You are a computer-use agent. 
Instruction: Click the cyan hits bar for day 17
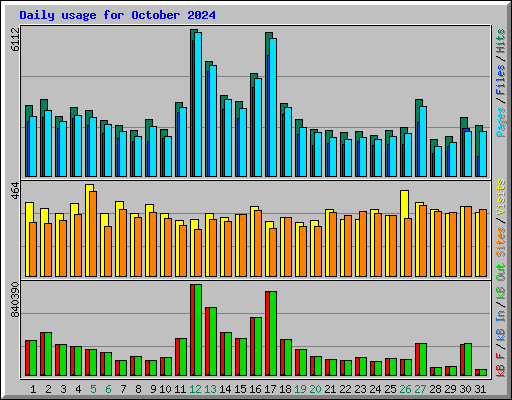(x=273, y=107)
